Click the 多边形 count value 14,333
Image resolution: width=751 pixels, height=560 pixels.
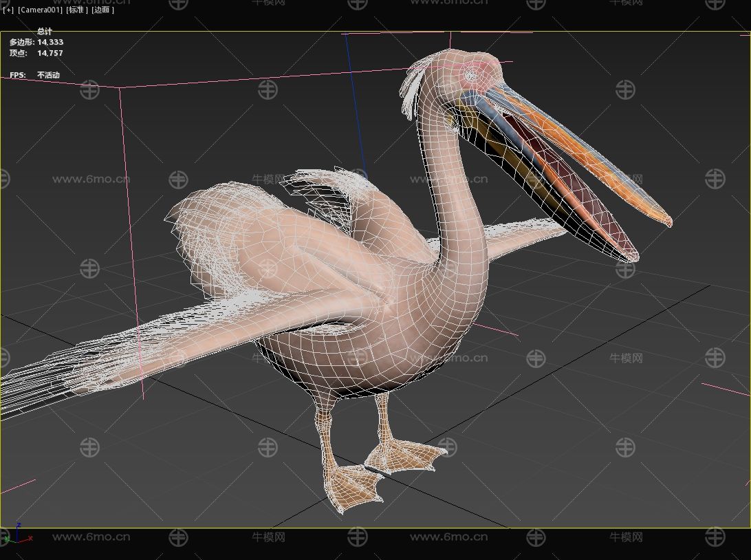[50, 42]
